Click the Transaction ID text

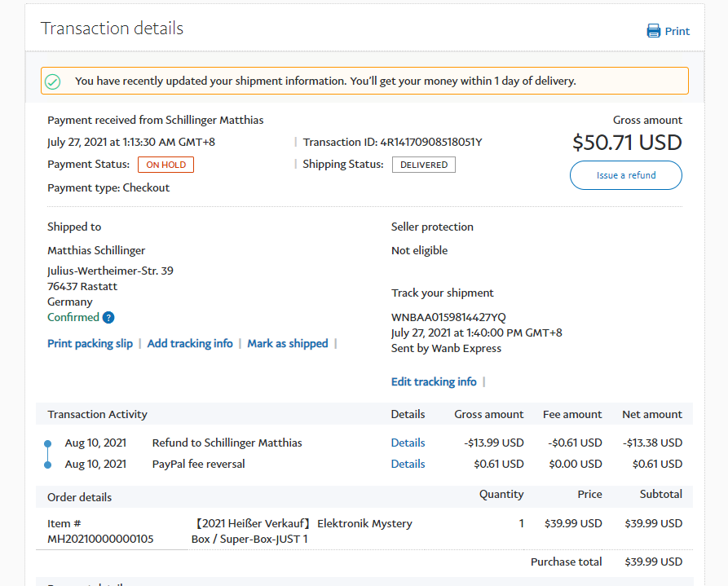coord(392,143)
